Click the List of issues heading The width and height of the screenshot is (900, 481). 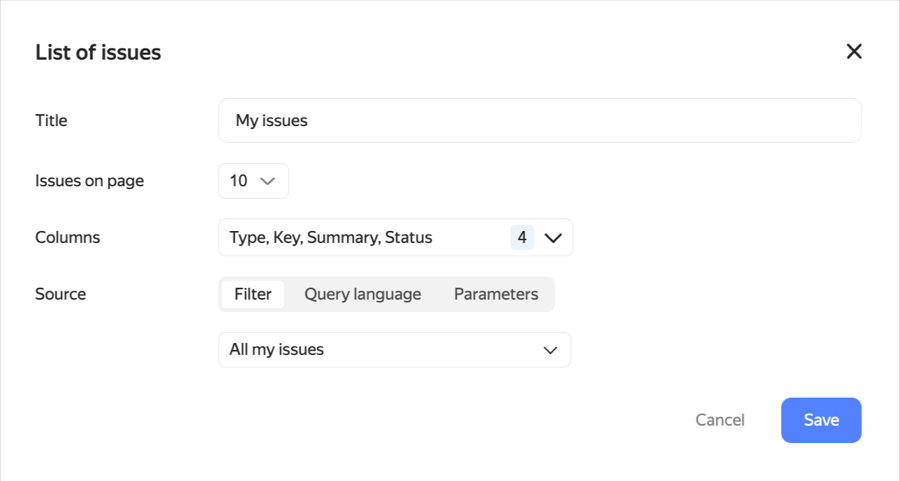click(98, 52)
